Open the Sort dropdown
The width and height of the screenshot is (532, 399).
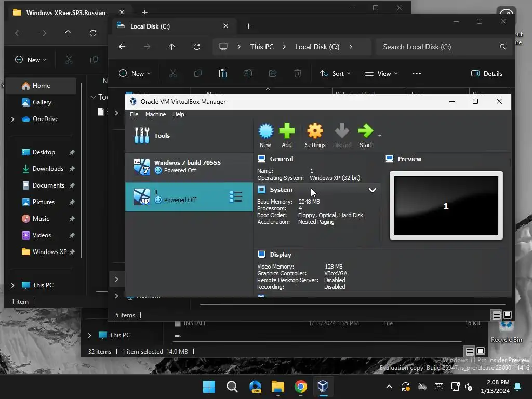[335, 73]
